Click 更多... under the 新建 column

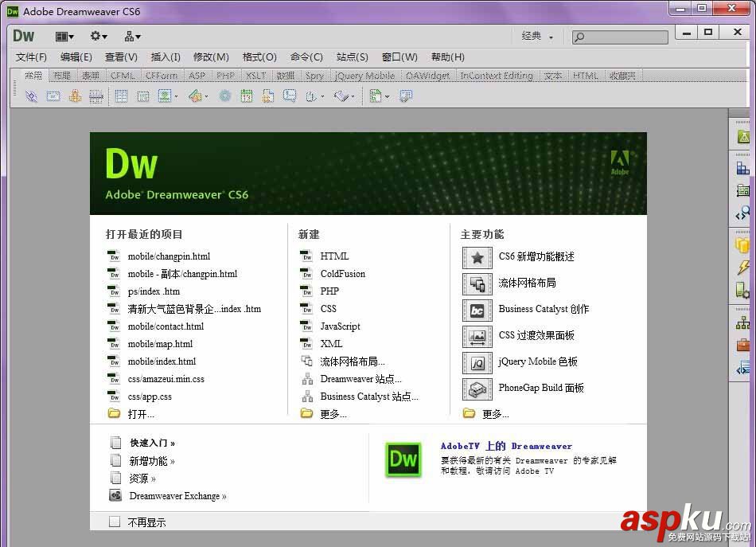(333, 414)
